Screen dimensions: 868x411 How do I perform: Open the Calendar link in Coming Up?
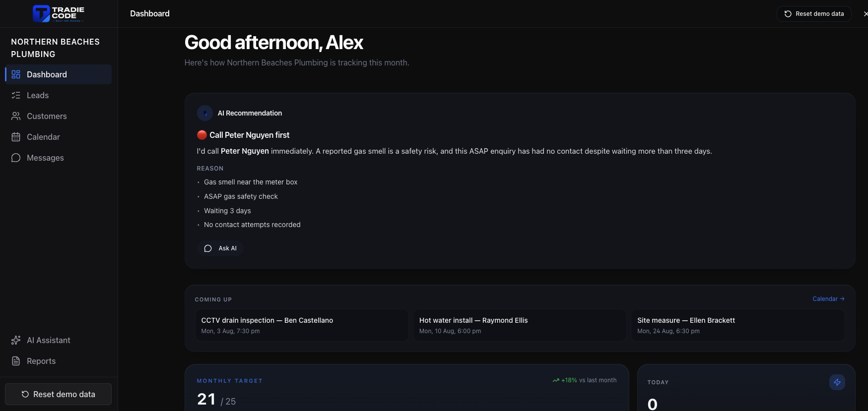(x=828, y=299)
